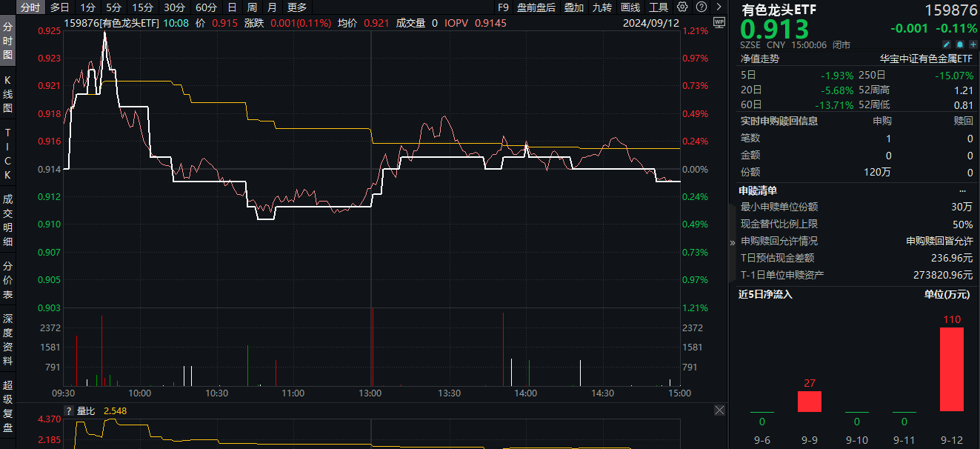Viewport: 980px width, 449px height.
Task: Open the settings gear icon
Action: (x=682, y=7)
